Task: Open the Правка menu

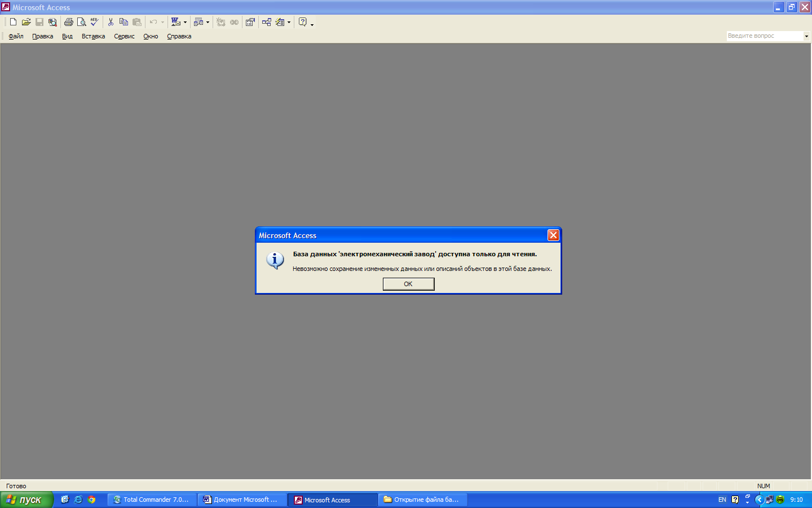Action: pos(43,36)
